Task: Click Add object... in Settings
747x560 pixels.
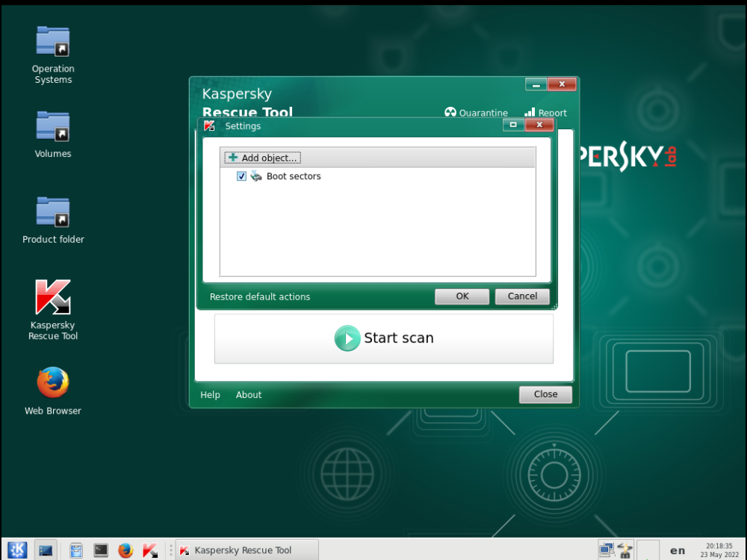Action: pos(262,158)
